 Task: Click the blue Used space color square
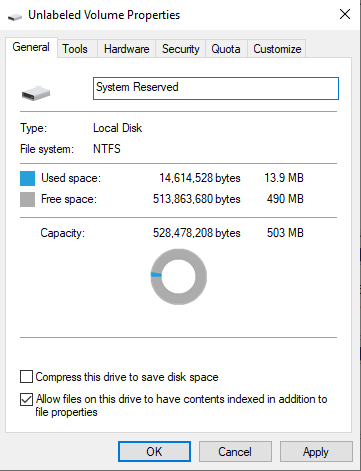27,178
